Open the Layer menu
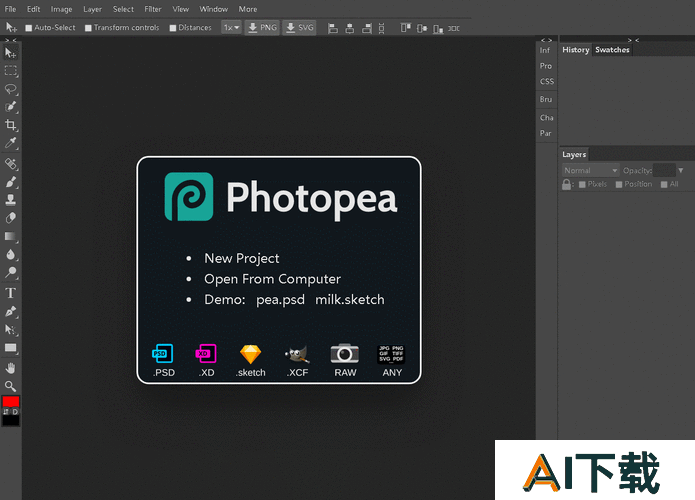The image size is (695, 500). pyautogui.click(x=92, y=9)
